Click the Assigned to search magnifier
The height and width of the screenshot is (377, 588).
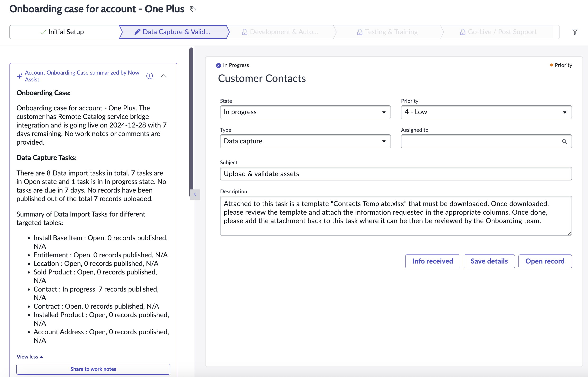tap(564, 141)
